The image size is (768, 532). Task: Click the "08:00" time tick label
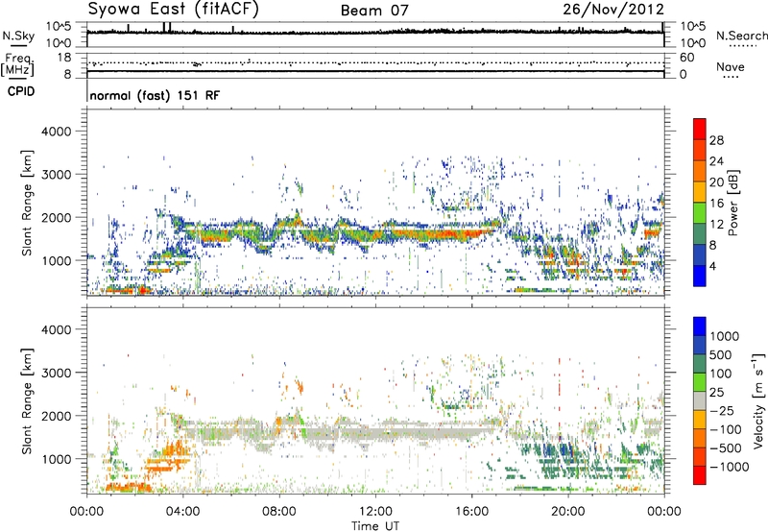(x=279, y=512)
